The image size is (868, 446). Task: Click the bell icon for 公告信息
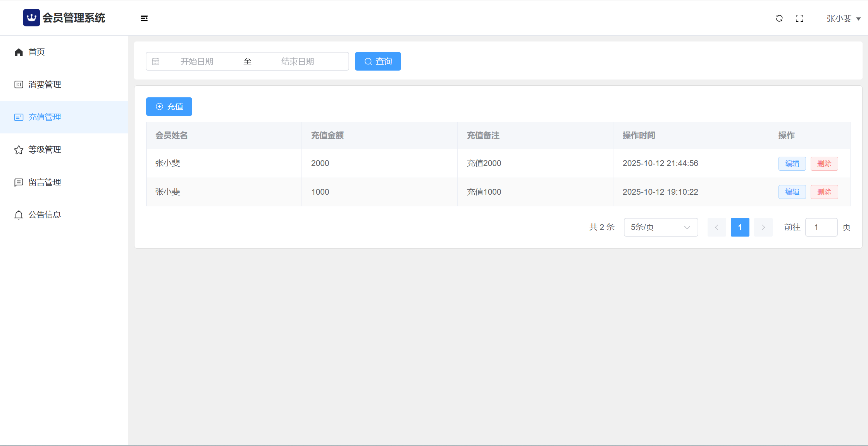pyautogui.click(x=19, y=215)
